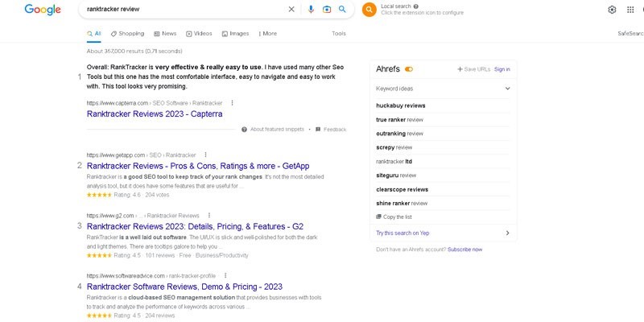The height and width of the screenshot is (322, 644).
Task: Switch to the News tab
Action: [x=165, y=34]
